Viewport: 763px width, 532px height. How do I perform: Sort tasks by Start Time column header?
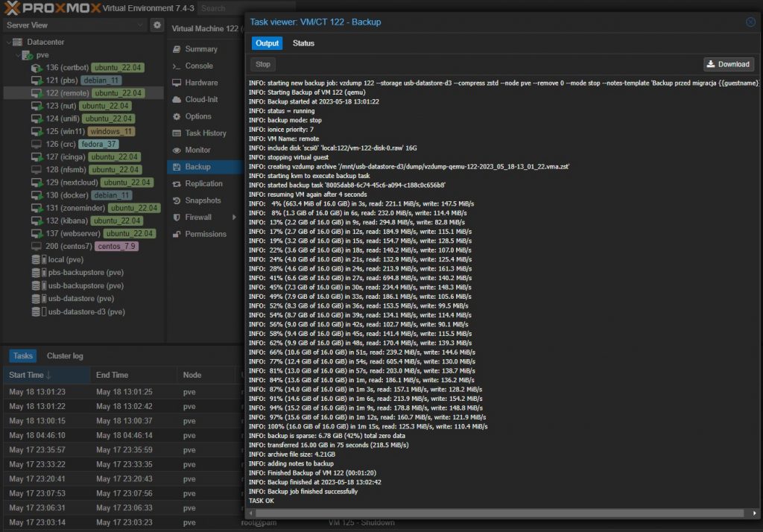pyautogui.click(x=31, y=375)
